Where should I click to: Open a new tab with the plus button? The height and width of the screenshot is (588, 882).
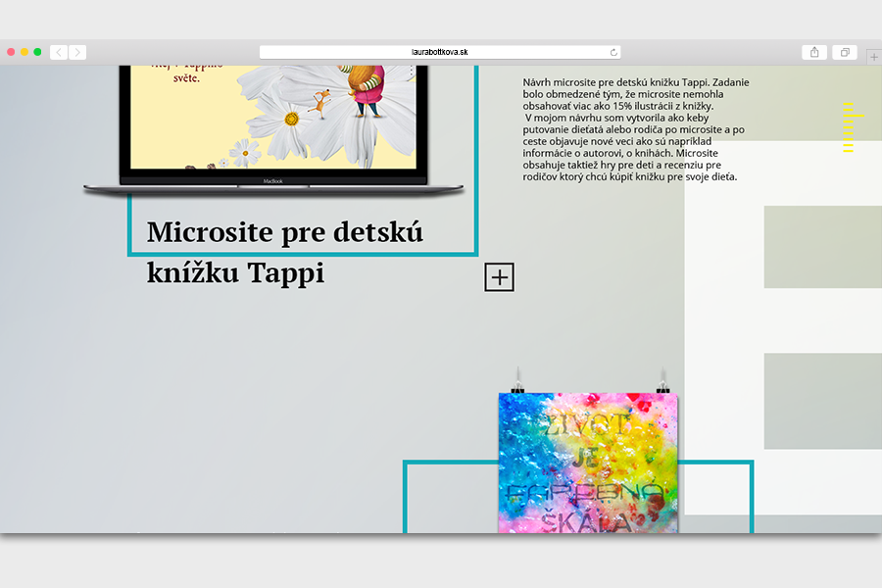874,57
